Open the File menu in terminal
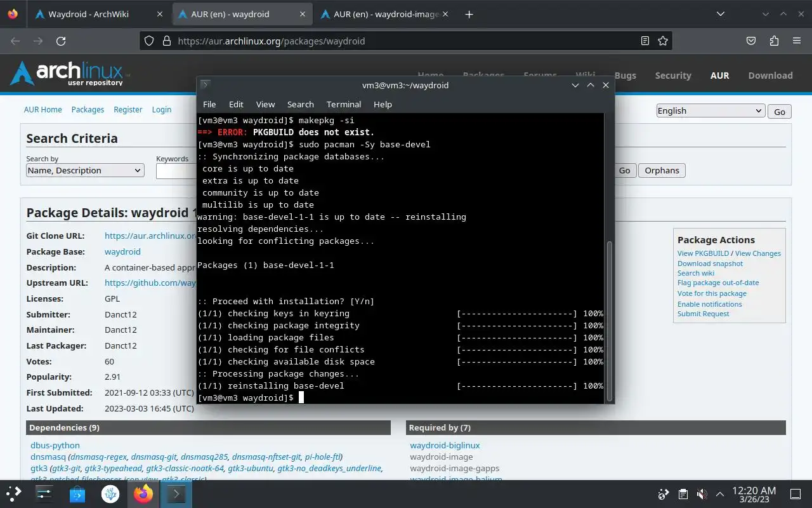The width and height of the screenshot is (812, 508). point(209,104)
